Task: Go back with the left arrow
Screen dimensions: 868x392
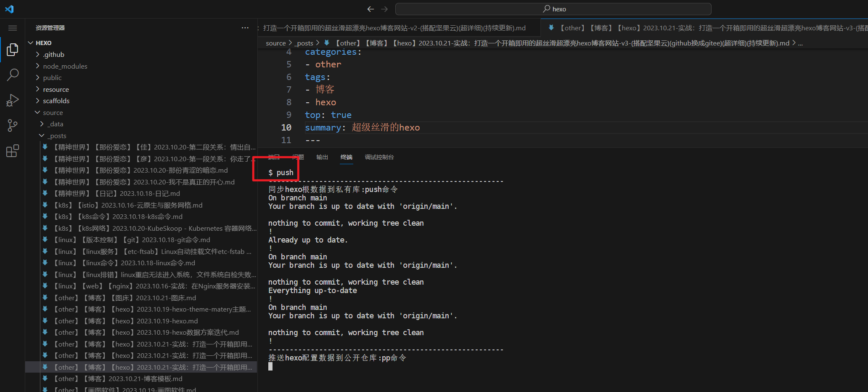Action: click(x=370, y=9)
